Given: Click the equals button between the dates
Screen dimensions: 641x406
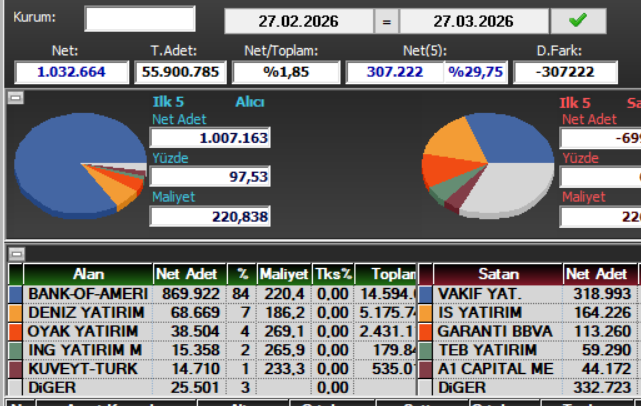Looking at the screenshot, I should coord(386,21).
